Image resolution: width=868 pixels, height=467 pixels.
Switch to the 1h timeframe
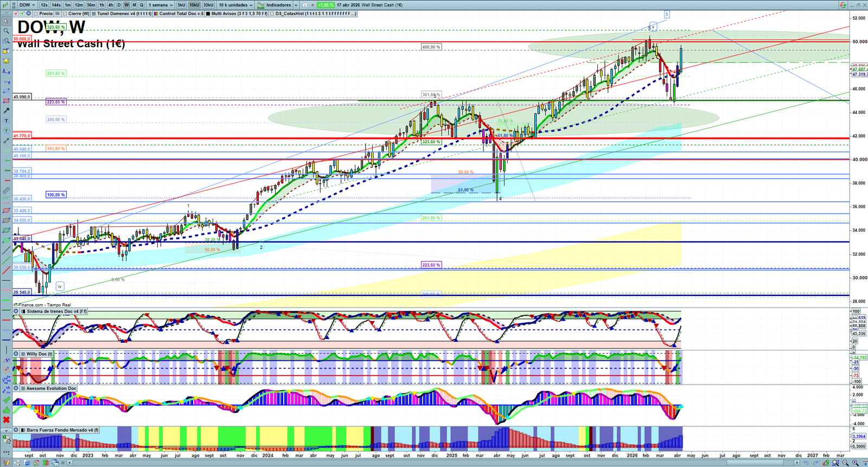click(x=101, y=5)
